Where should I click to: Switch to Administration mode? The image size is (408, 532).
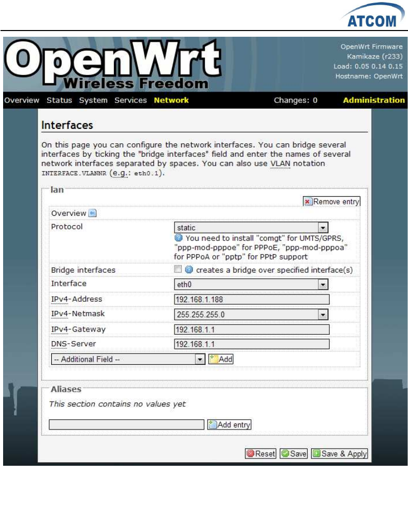coord(374,100)
